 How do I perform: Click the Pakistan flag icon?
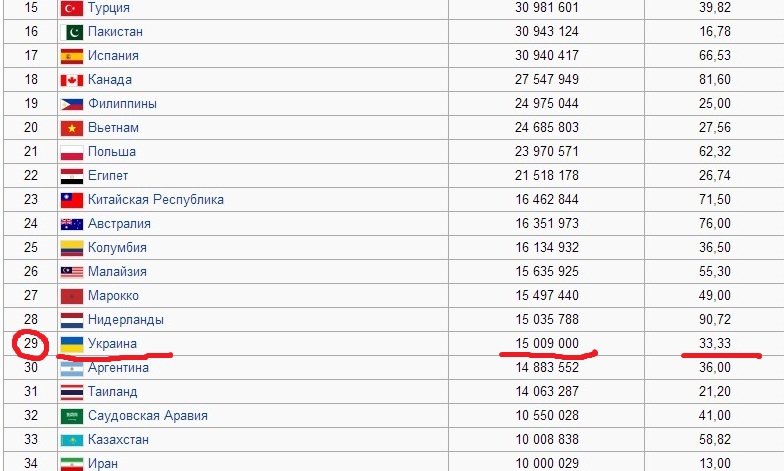[71, 32]
